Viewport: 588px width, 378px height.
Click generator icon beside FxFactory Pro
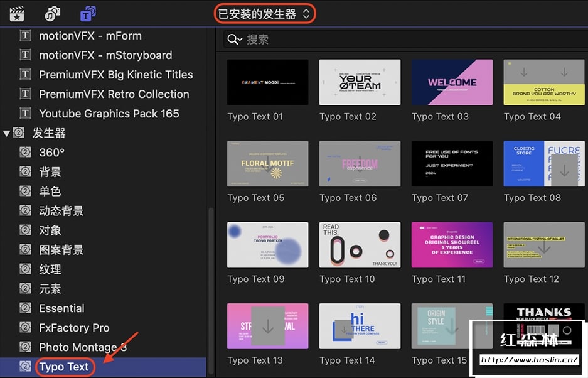click(x=25, y=328)
